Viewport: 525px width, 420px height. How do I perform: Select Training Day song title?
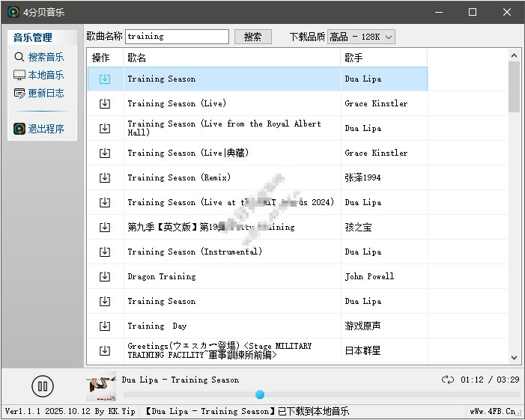tap(157, 326)
